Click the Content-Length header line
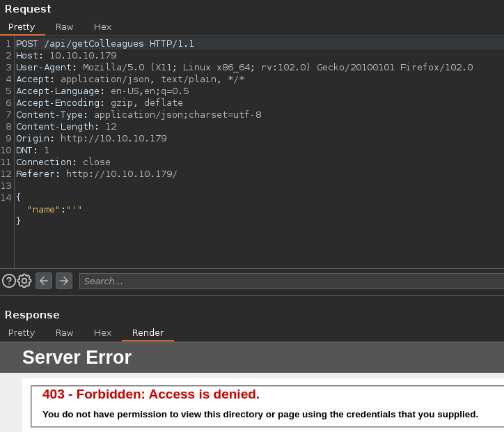Image resolution: width=504 pixels, height=432 pixels. point(66,126)
